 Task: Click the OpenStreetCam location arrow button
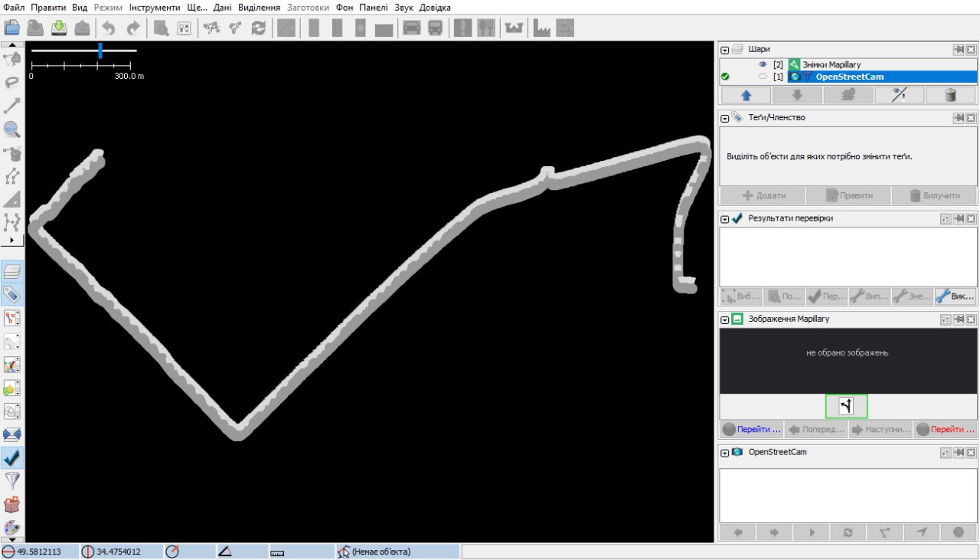click(x=922, y=532)
